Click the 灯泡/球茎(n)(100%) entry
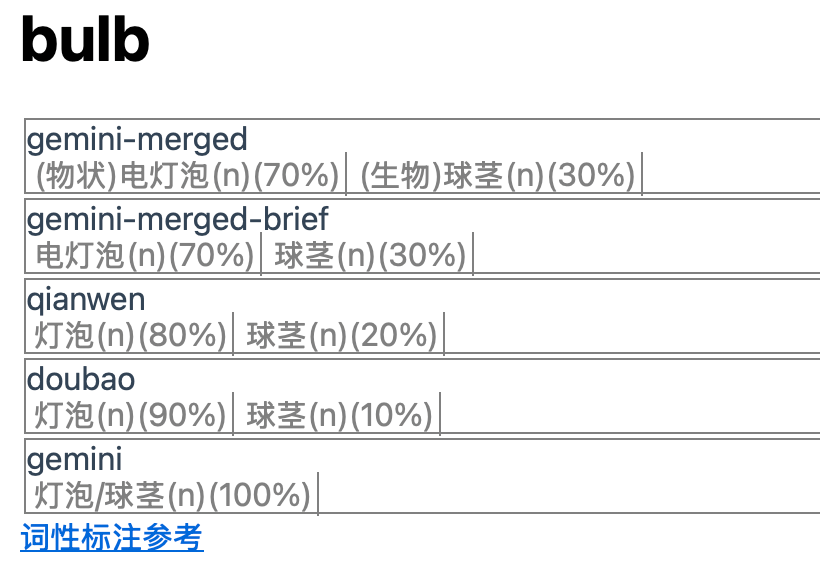 [173, 495]
